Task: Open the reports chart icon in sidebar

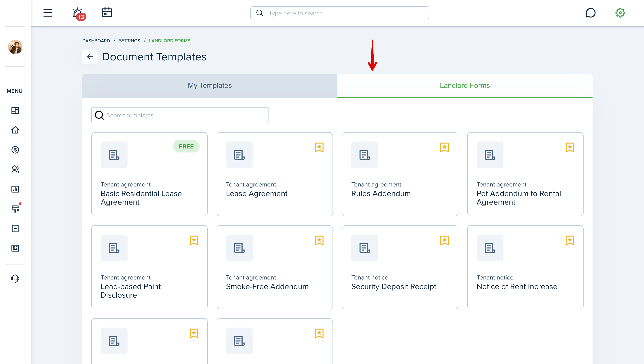Action: (15, 189)
